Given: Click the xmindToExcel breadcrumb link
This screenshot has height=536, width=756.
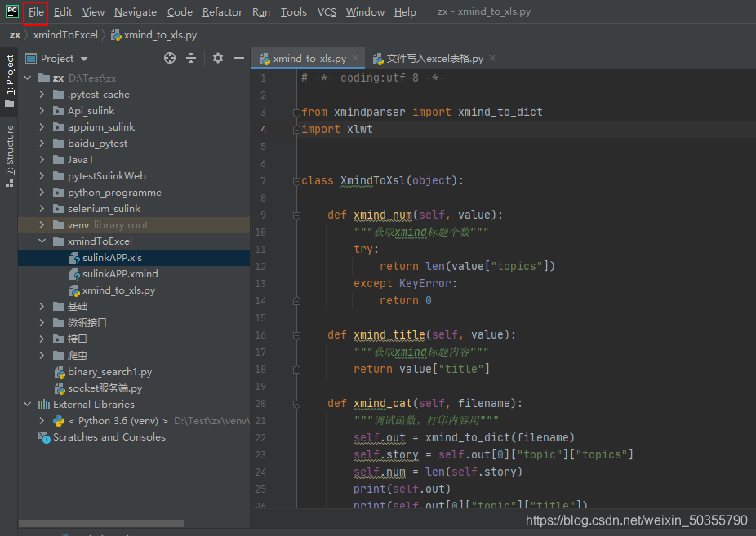Looking at the screenshot, I should point(65,35).
